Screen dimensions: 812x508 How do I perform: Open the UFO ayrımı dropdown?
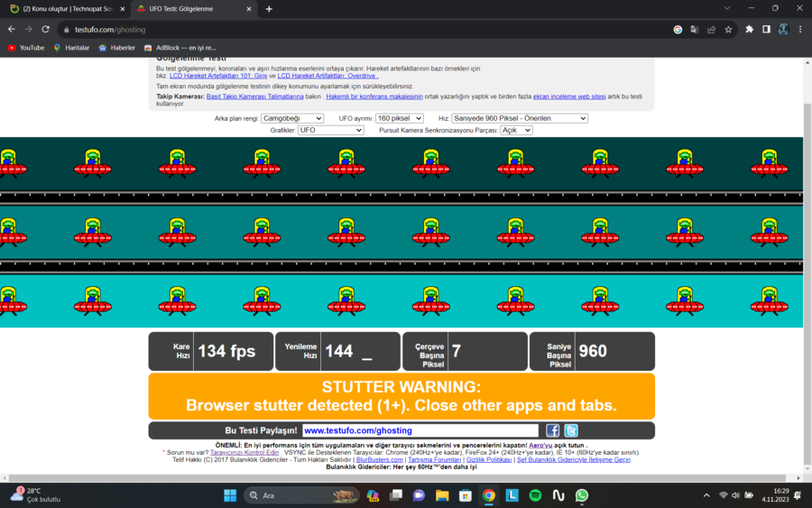click(x=400, y=118)
